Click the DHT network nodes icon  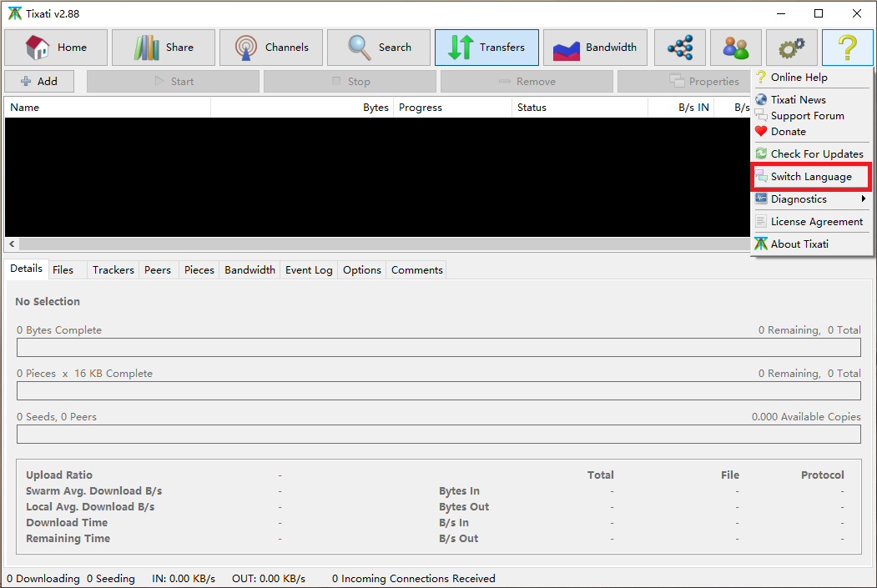[680, 48]
